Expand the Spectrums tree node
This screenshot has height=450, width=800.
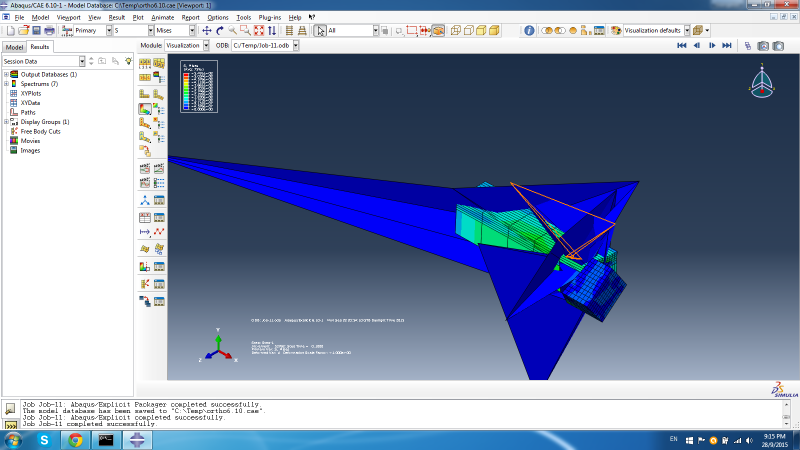tap(6, 84)
